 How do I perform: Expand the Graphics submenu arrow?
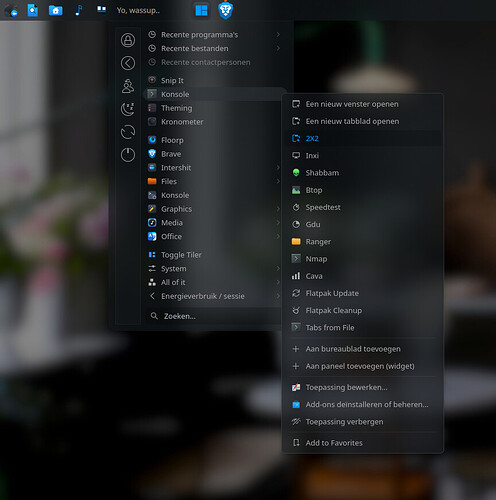pos(278,209)
